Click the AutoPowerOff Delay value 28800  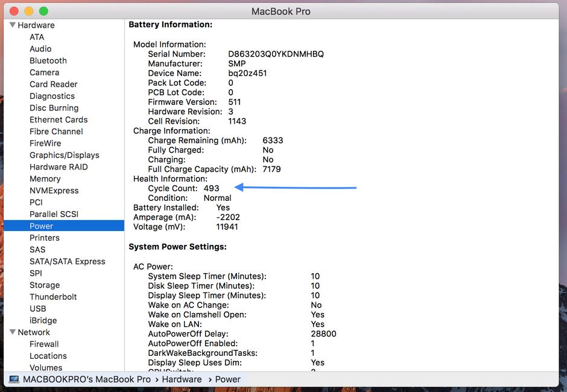click(x=324, y=334)
